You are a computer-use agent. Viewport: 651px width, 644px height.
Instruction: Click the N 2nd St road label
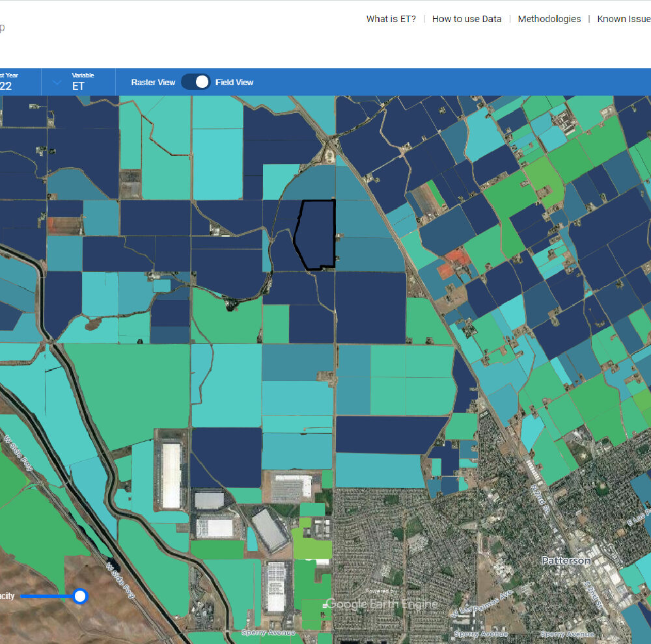[540, 498]
